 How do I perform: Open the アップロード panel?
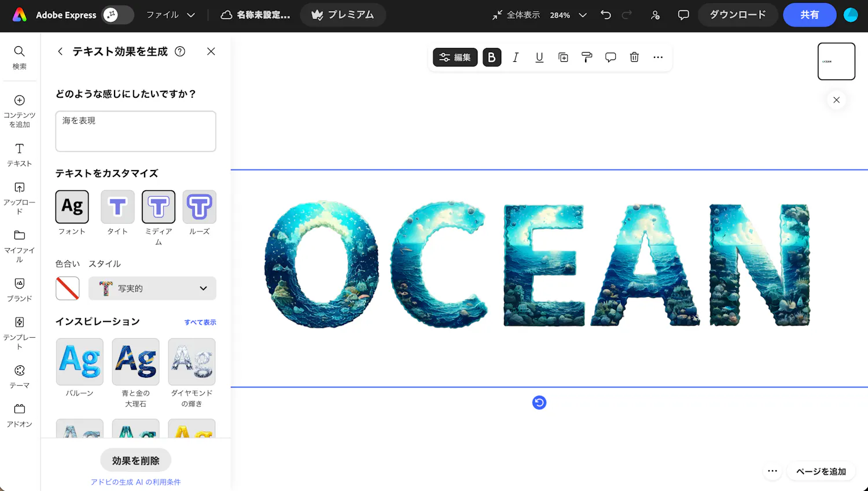tap(19, 196)
